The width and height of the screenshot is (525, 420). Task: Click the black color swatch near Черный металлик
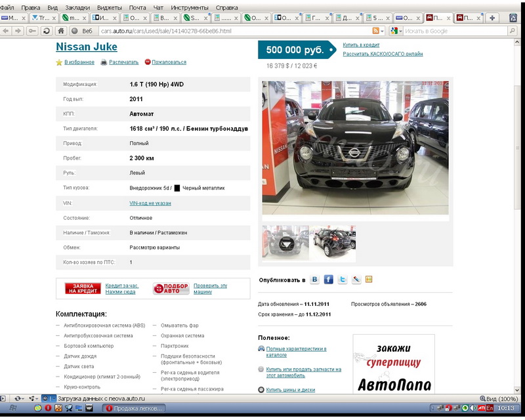177,188
